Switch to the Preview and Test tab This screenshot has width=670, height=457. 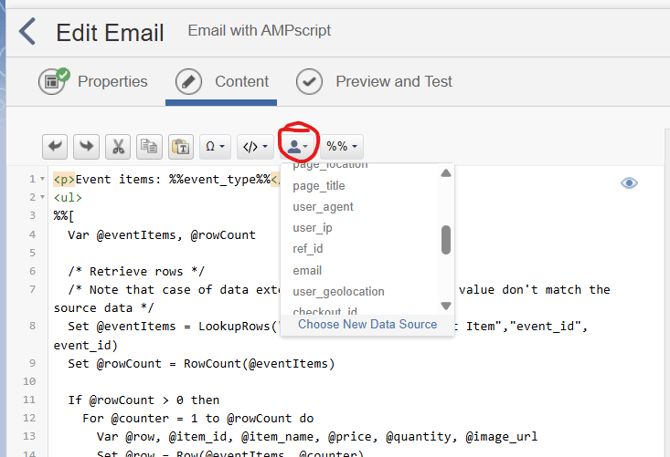[393, 82]
